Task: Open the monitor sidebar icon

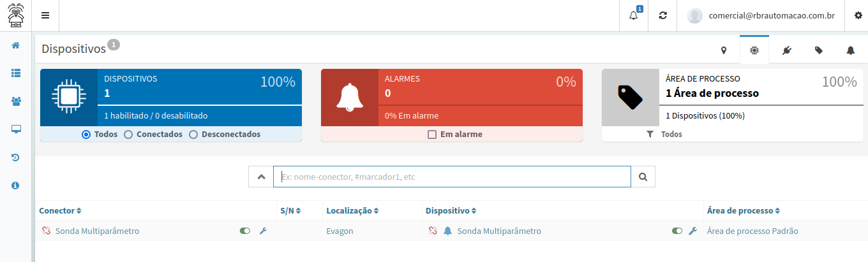Action: [x=16, y=129]
